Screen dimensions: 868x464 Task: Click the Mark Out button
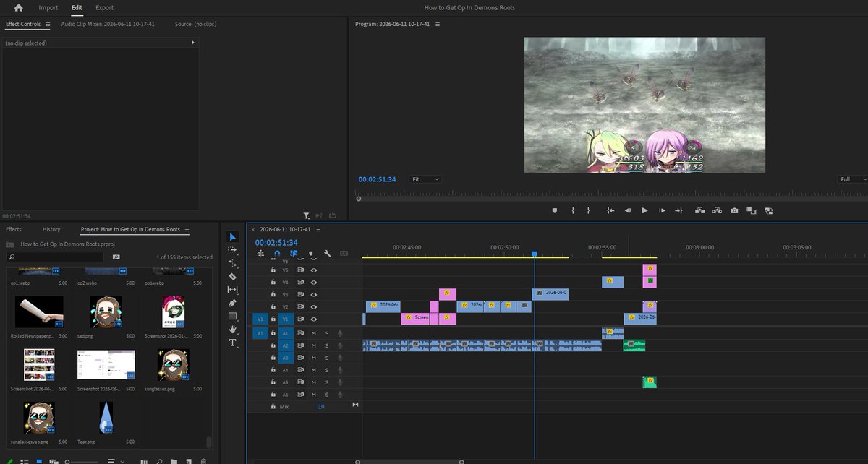[588, 210]
